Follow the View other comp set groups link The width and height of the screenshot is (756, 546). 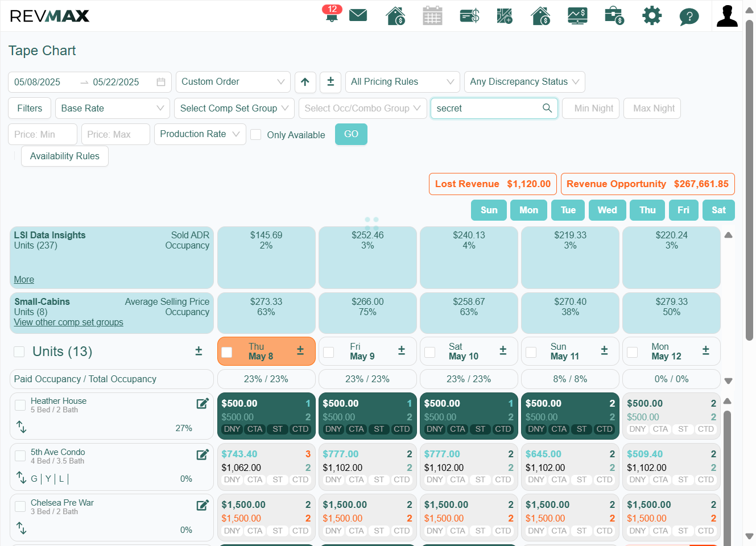click(x=69, y=322)
